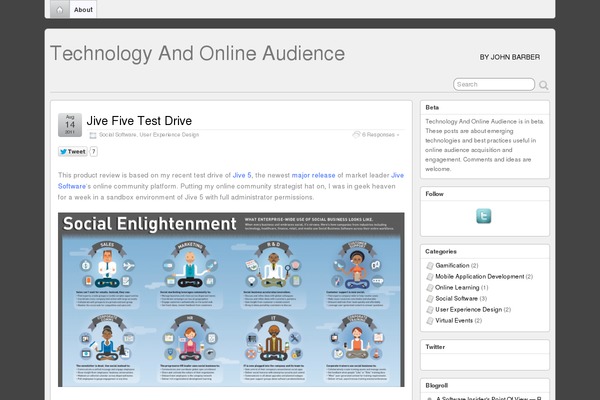Open the Mobile Application Development category

click(480, 276)
